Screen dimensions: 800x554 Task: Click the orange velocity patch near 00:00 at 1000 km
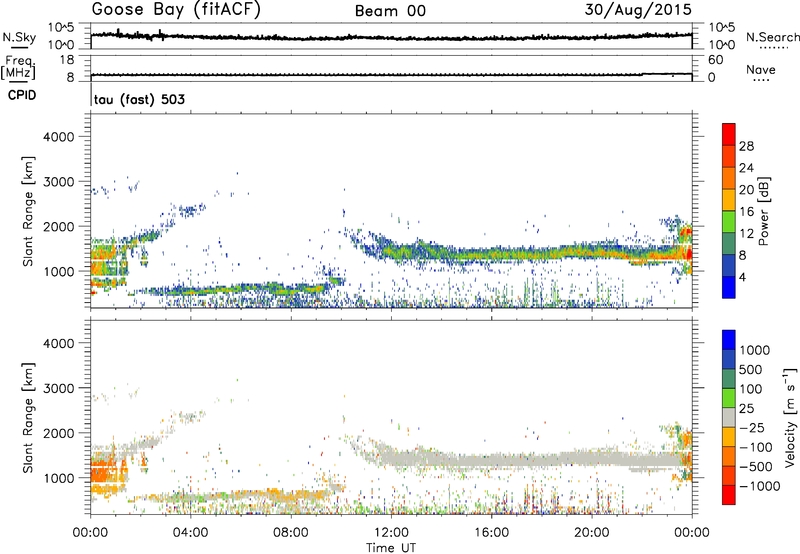point(107,473)
